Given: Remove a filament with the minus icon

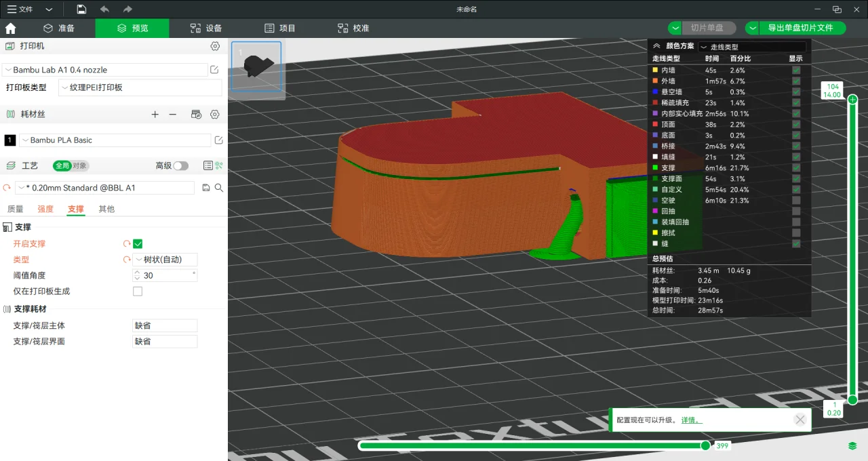Looking at the screenshot, I should coord(173,115).
